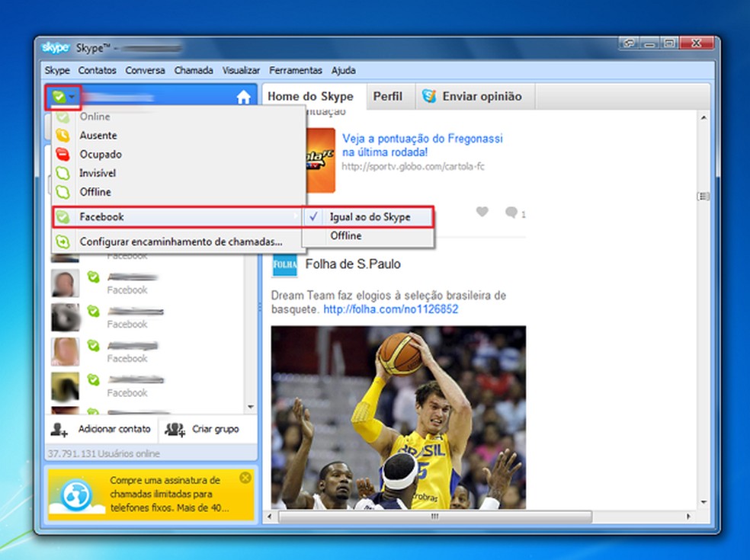Click the contact list scroll down arrow

(251, 407)
